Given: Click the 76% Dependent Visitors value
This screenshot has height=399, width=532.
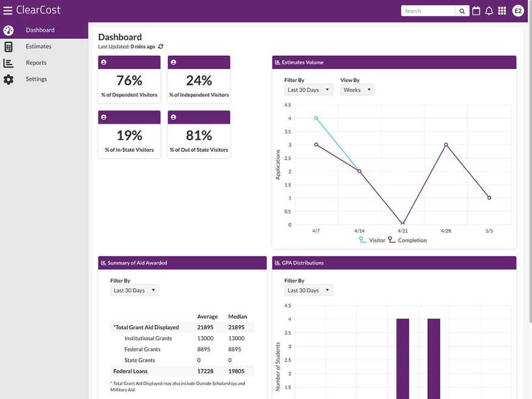Looking at the screenshot, I should (x=130, y=80).
